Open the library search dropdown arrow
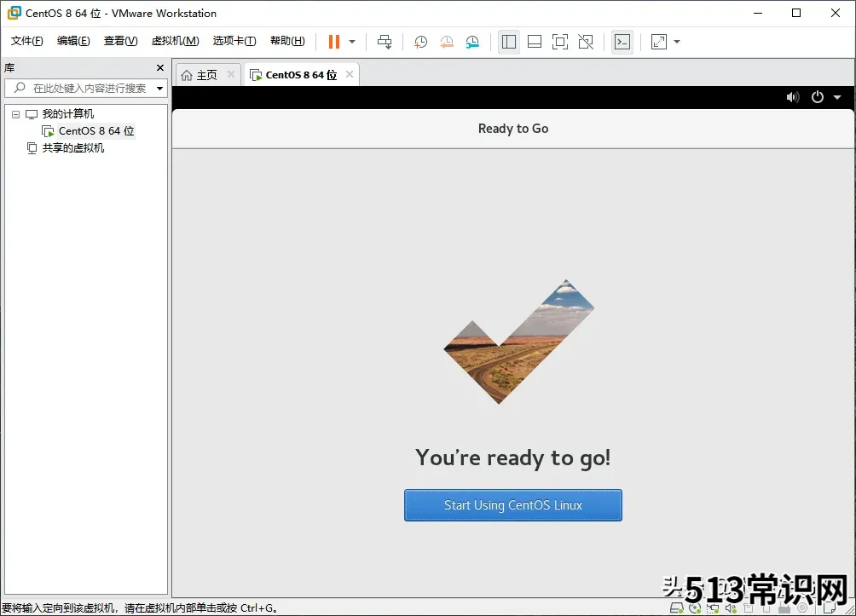The width and height of the screenshot is (856, 616). pyautogui.click(x=160, y=89)
